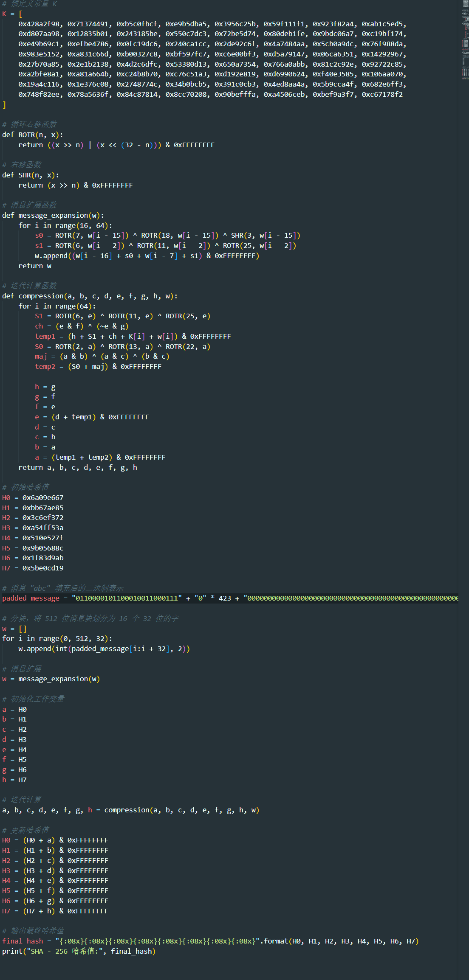Click the closing bracket of K list

pyautogui.click(x=4, y=104)
